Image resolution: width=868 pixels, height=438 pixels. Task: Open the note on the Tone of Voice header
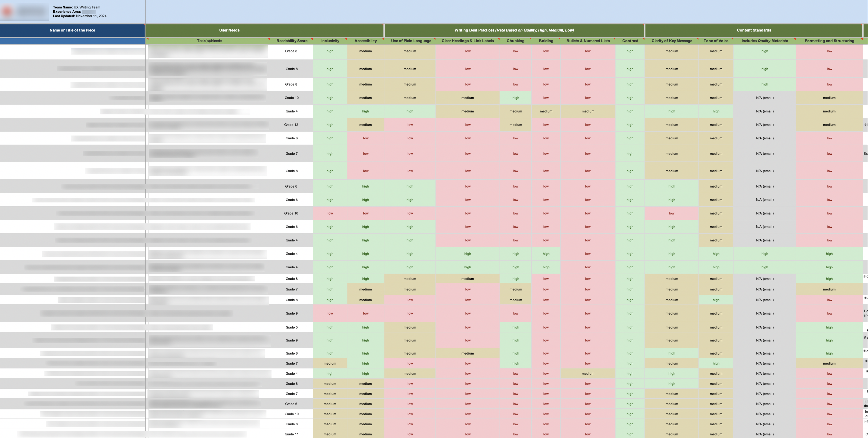732,39
